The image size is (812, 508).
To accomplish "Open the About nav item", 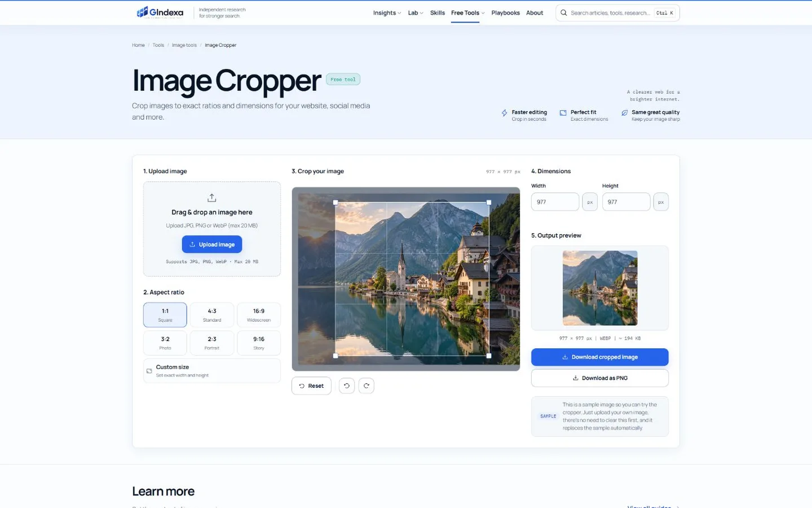I will tap(535, 13).
